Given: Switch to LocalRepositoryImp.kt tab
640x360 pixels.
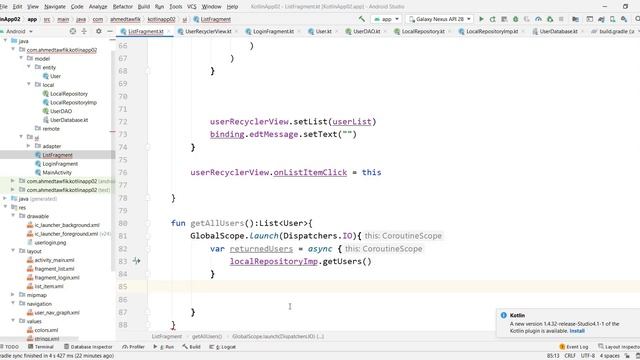Looking at the screenshot, I should tap(492, 31).
